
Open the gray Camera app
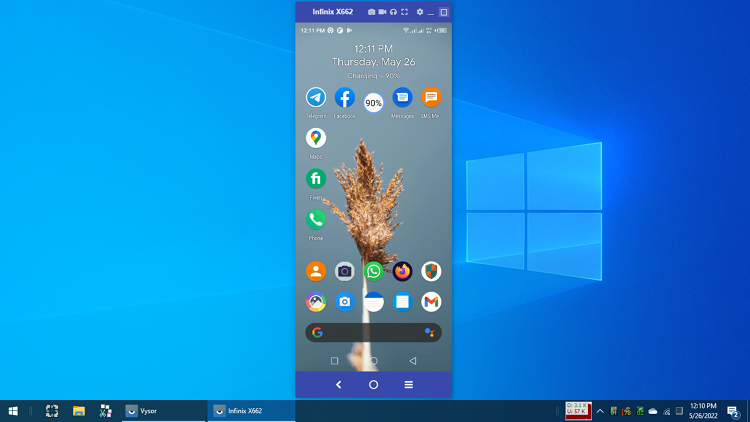(x=344, y=271)
